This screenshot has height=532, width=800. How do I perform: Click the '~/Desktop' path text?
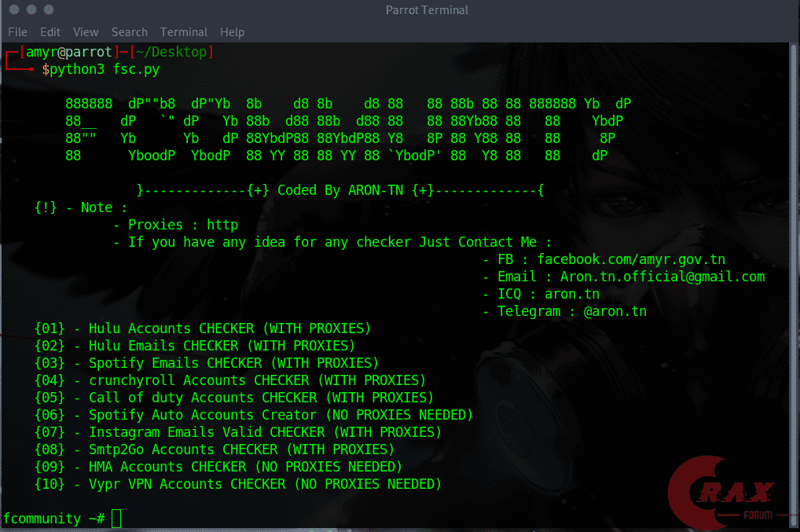point(171,52)
